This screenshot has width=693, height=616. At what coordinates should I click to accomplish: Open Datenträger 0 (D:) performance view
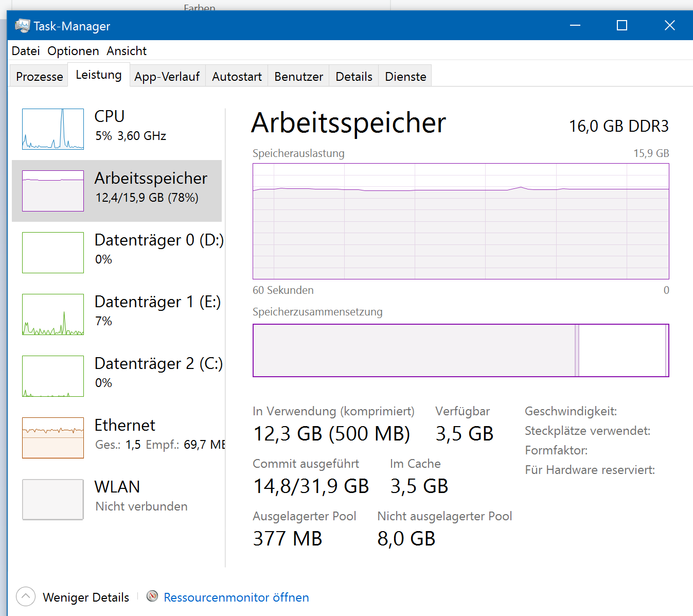[x=158, y=240]
